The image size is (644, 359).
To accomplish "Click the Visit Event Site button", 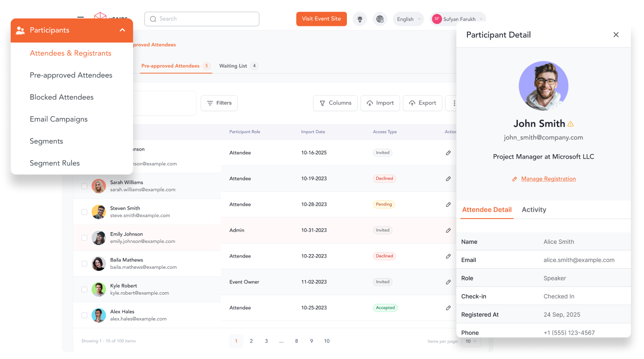I will pos(322,19).
